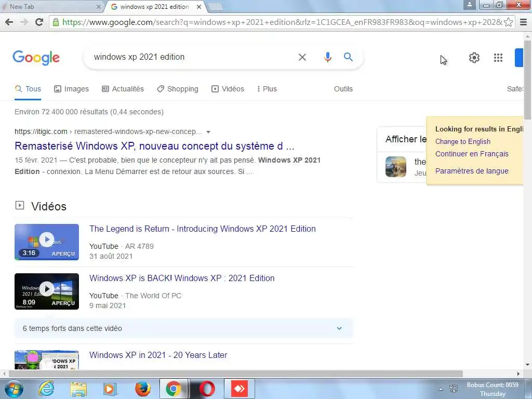Image resolution: width=532 pixels, height=399 pixels.
Task: Click Continuer en Français link
Action: click(x=472, y=154)
